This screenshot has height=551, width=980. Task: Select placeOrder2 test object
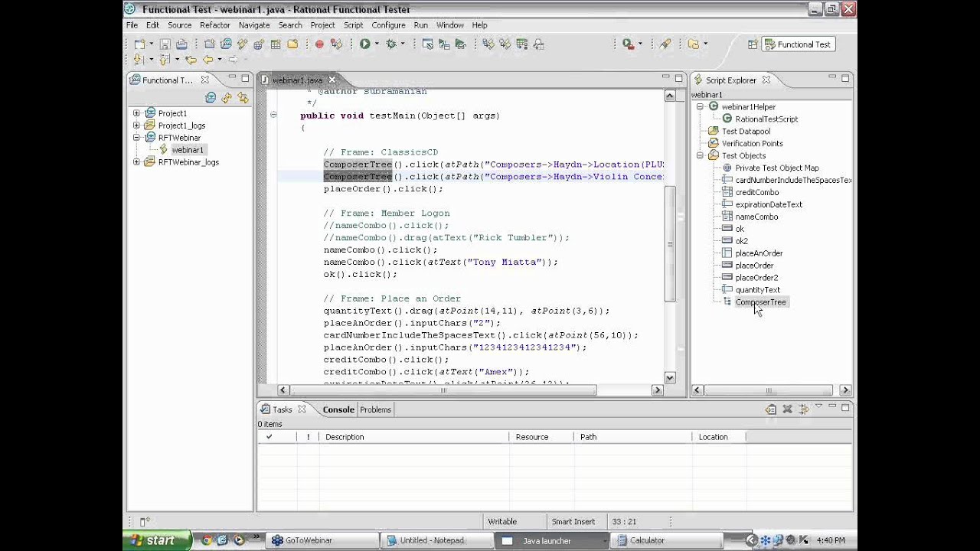tap(756, 278)
